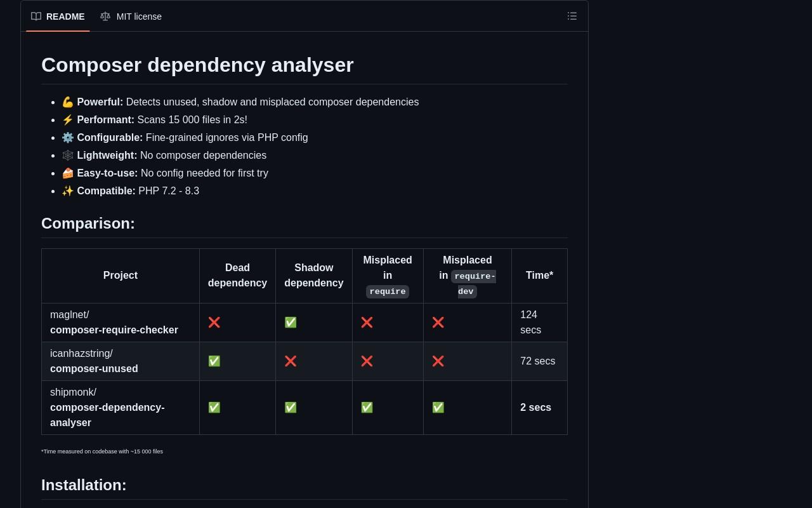Click 'Fine-grained ignores via PHP config' text
812x508 pixels.
(x=226, y=138)
